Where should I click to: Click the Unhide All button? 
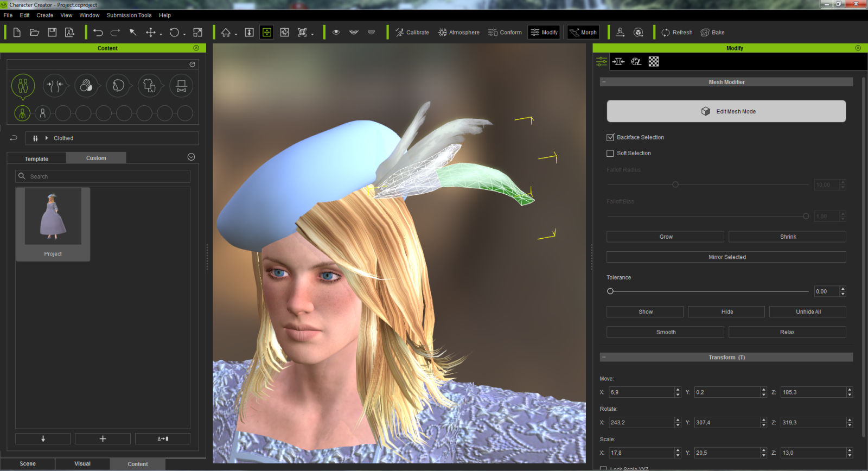coord(807,311)
